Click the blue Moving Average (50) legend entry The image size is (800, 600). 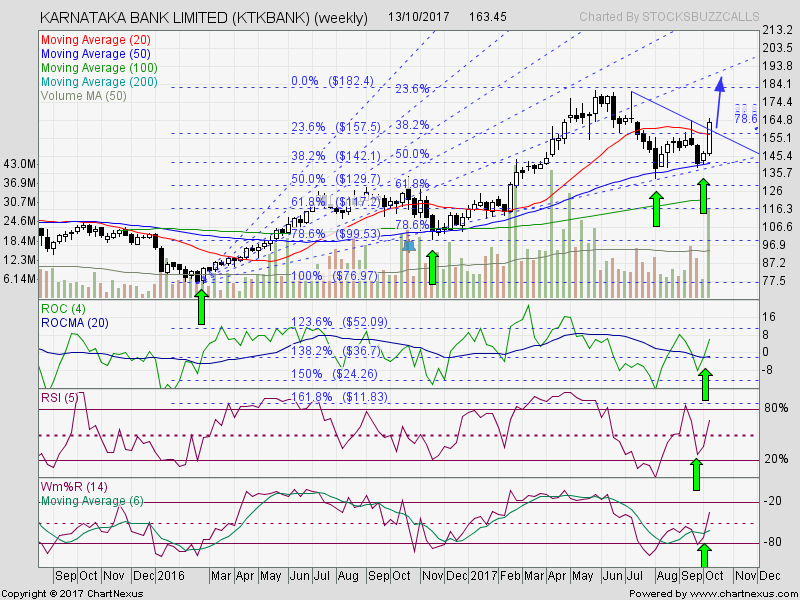pos(95,54)
